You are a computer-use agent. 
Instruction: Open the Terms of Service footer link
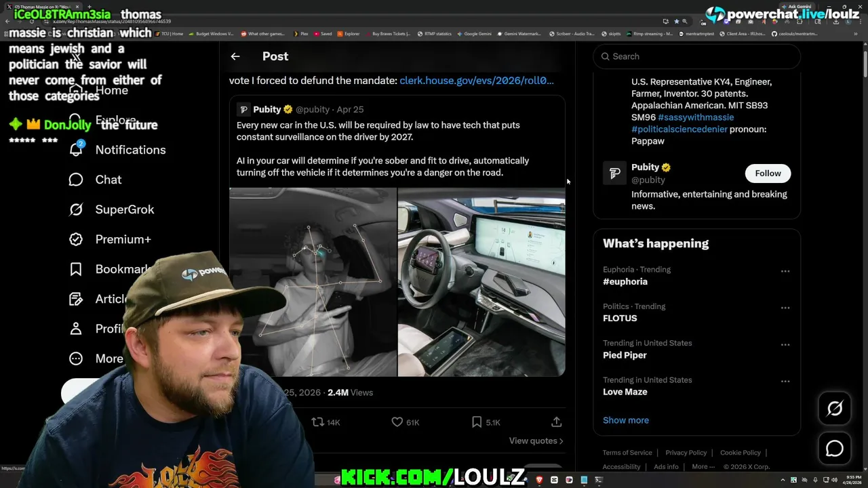(x=627, y=453)
